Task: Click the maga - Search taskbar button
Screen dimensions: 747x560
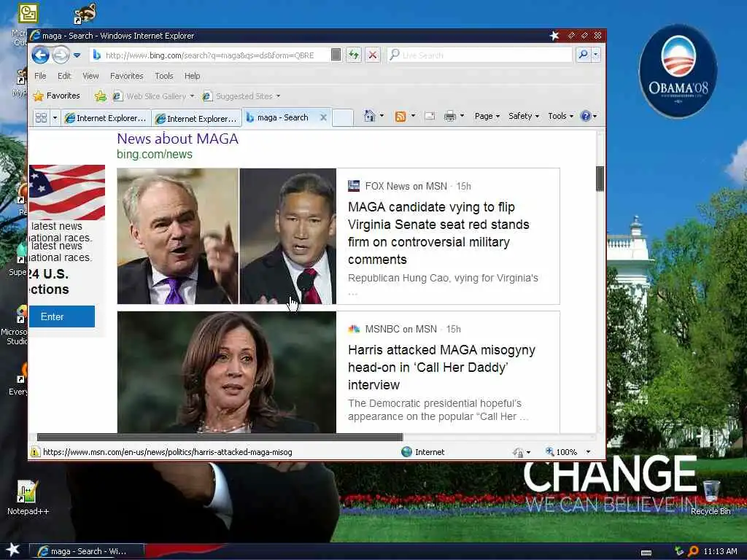Action: [x=87, y=551]
